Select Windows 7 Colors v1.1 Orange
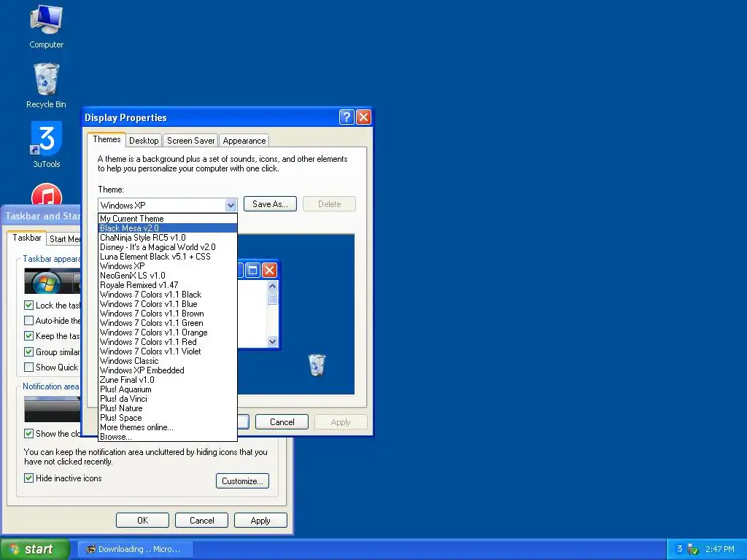 (x=168, y=332)
